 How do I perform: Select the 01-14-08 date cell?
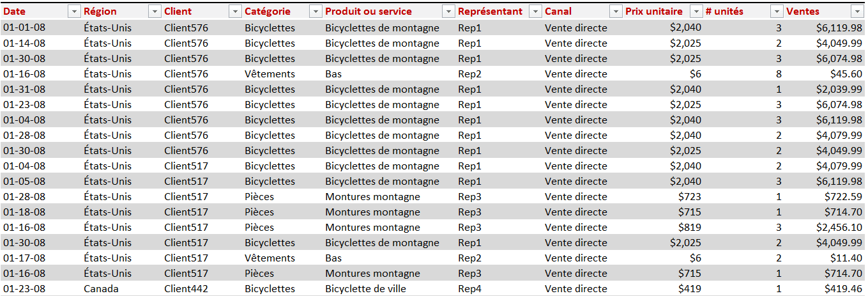click(x=24, y=43)
